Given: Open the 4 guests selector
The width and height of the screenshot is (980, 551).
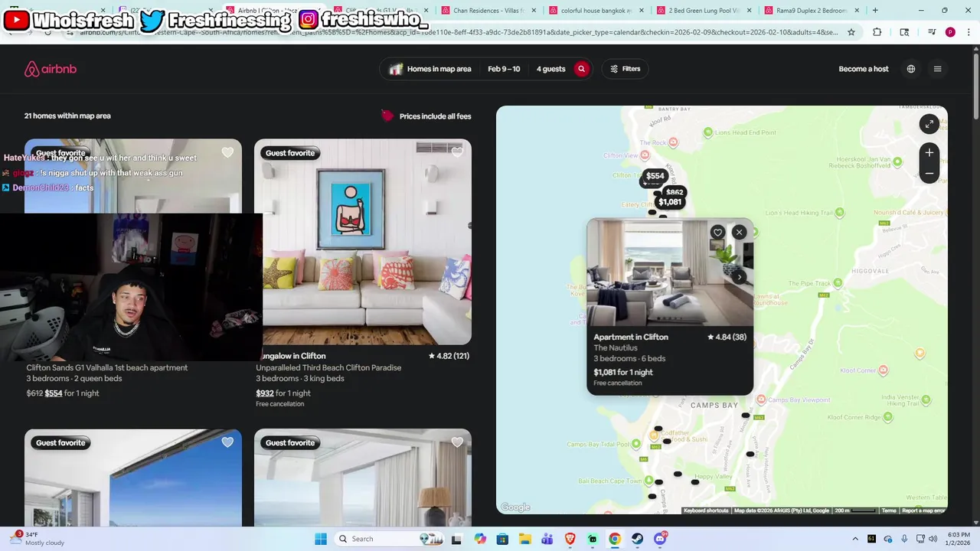Looking at the screenshot, I should 550,69.
